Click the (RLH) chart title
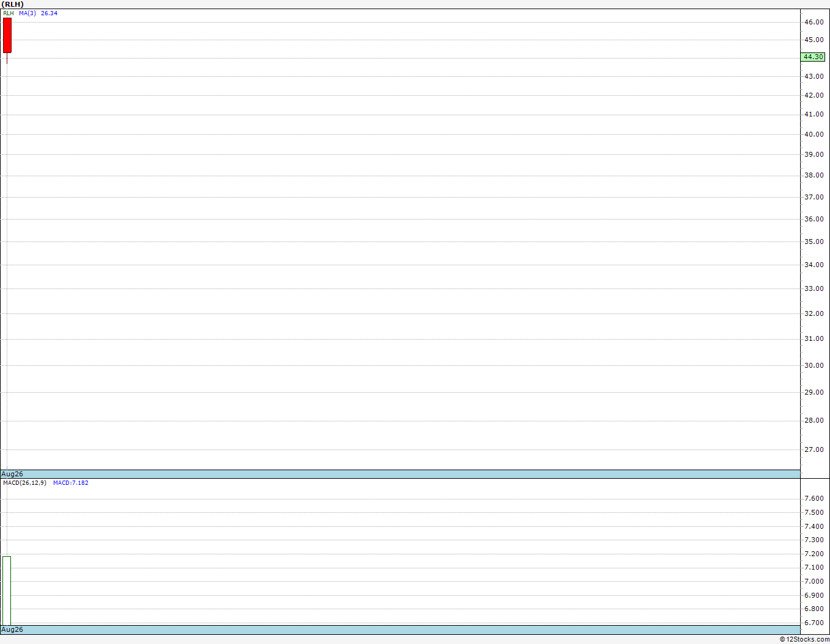This screenshot has height=644, width=830. point(13,4)
